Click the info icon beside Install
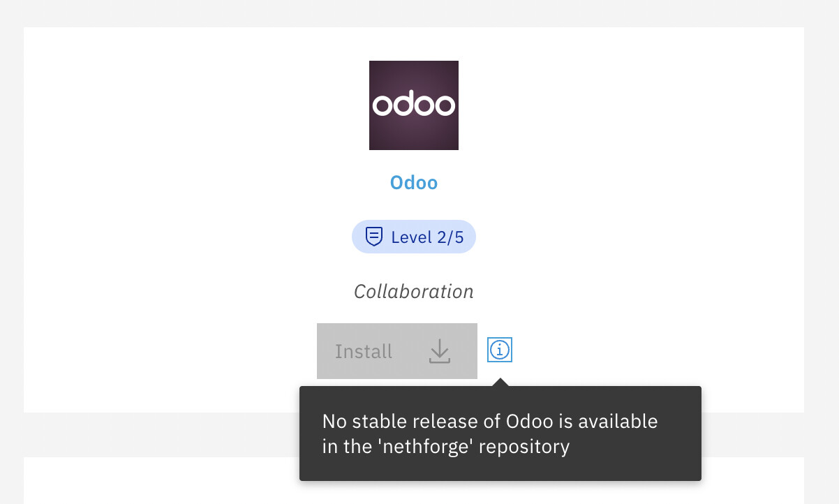The height and width of the screenshot is (504, 839). [500, 350]
